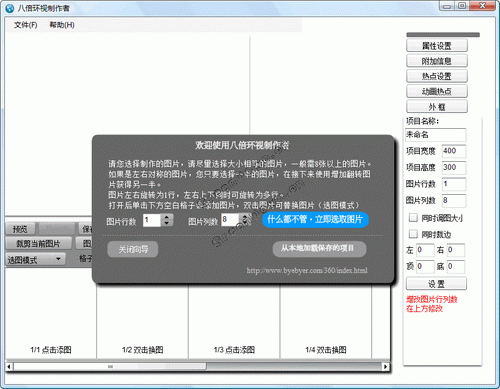This screenshot has width=500, height=389.
Task: Open the 热点设置 panel button
Action: coord(437,76)
